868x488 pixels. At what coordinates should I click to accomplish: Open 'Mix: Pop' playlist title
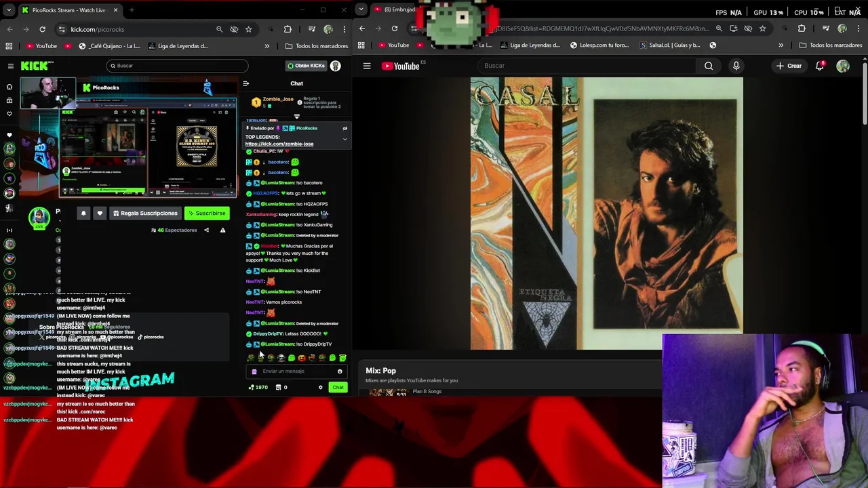(380, 371)
